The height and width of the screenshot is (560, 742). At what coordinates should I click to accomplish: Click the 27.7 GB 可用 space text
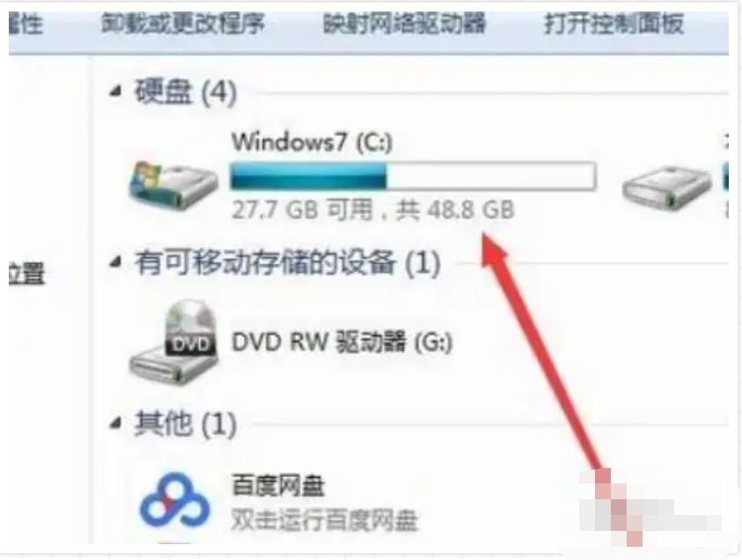tap(303, 210)
